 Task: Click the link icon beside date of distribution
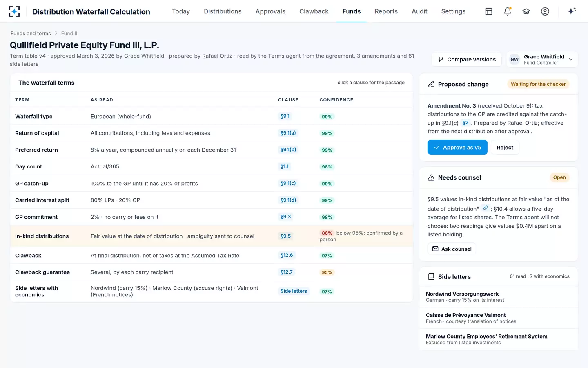click(x=485, y=208)
